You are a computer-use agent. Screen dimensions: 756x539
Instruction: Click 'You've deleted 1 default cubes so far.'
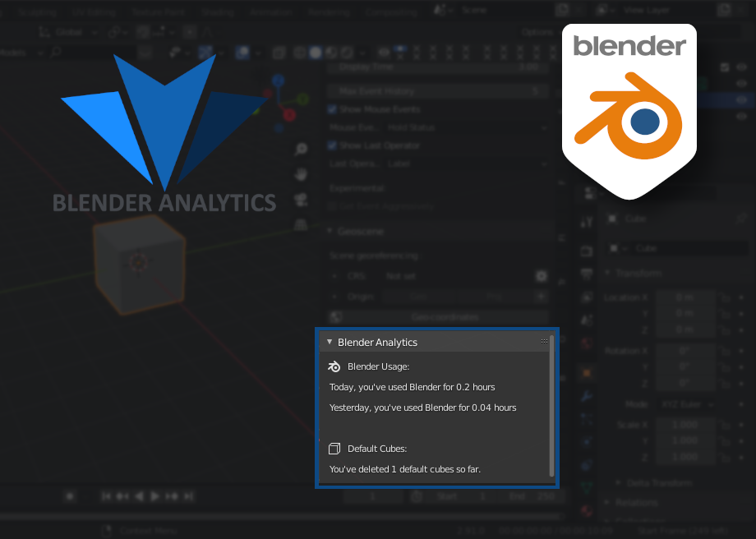(x=405, y=469)
